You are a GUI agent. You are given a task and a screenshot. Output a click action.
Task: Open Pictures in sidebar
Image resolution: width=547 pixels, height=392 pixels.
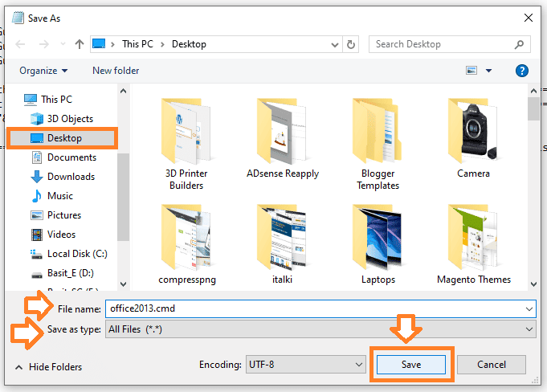[64, 215]
